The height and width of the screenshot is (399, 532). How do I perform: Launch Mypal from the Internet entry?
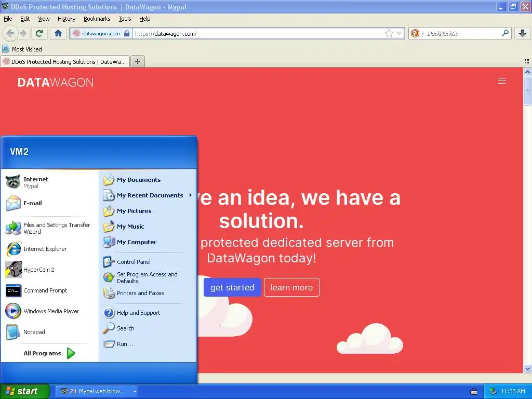tap(50, 182)
